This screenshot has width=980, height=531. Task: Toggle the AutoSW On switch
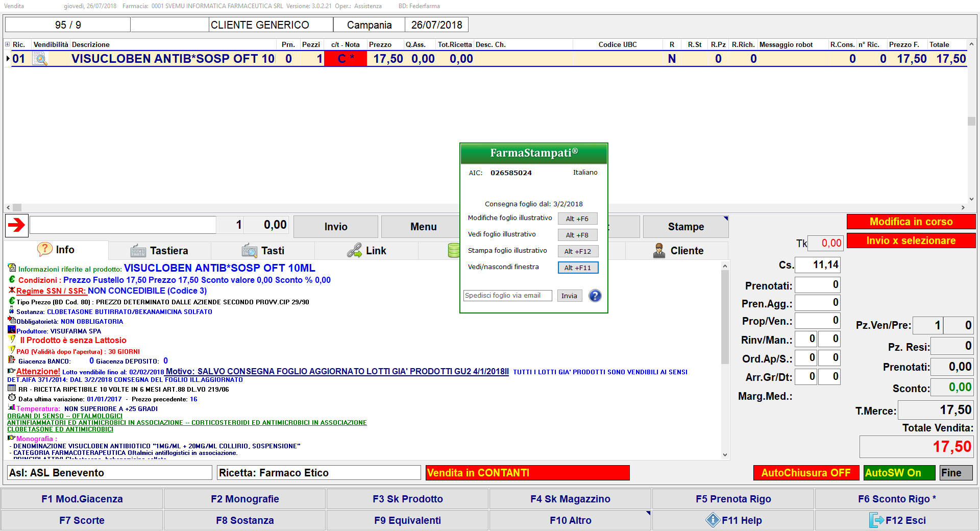click(x=899, y=473)
